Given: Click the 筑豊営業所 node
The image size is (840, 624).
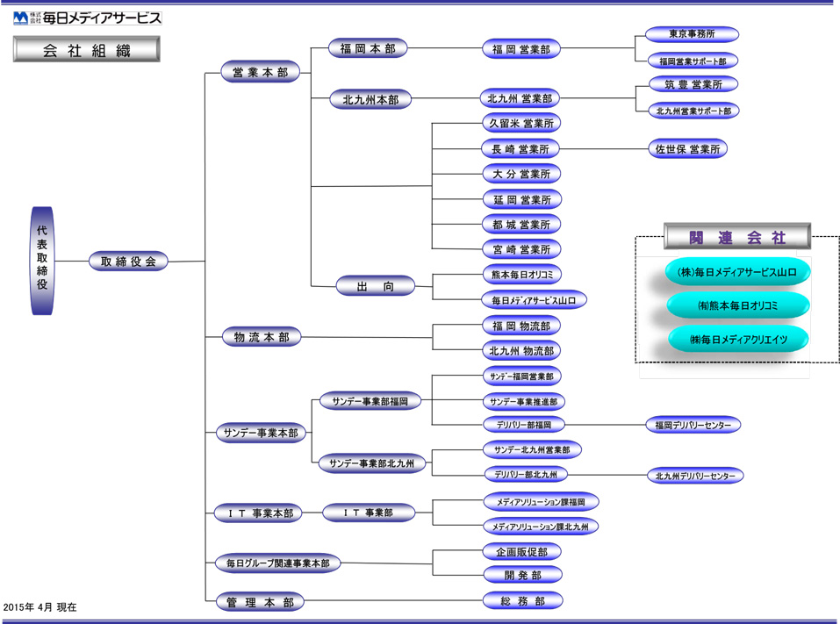Looking at the screenshot, I should point(693,84).
